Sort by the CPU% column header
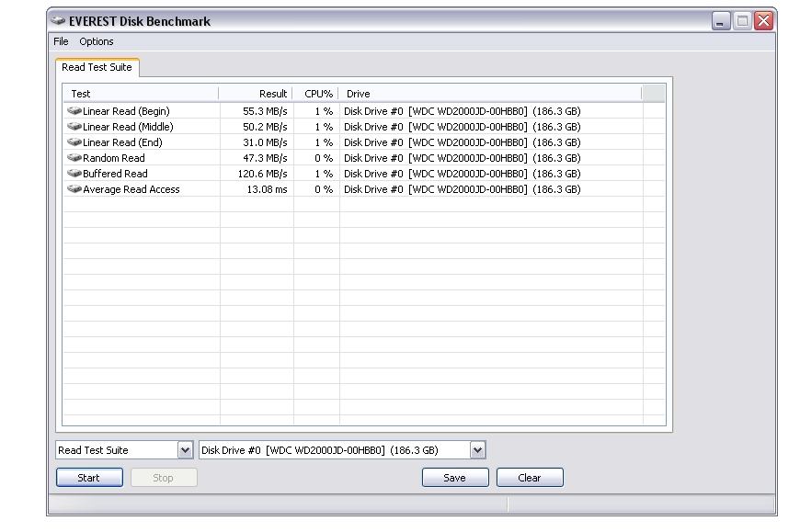This screenshot has width=800, height=532. pyautogui.click(x=315, y=94)
